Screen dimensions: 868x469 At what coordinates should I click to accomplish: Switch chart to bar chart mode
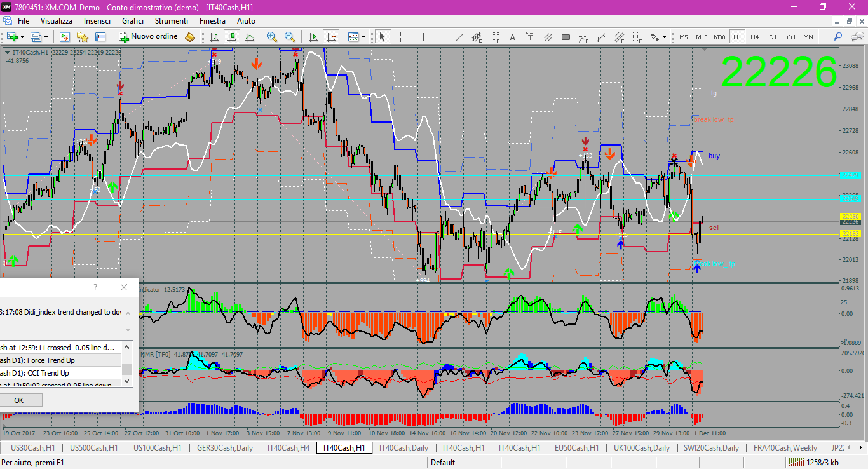pos(214,37)
